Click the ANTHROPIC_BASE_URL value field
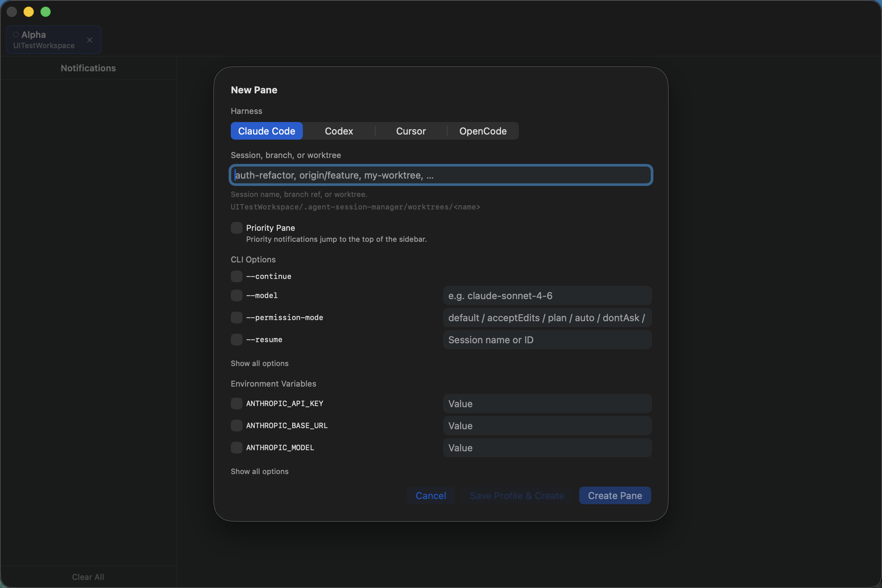 (x=548, y=426)
